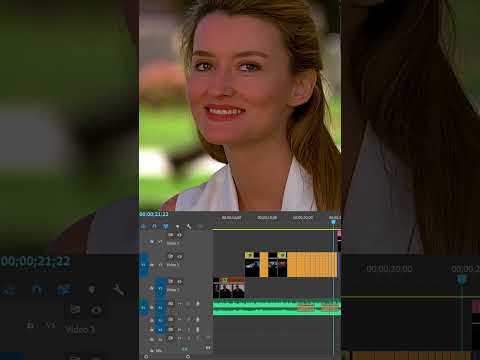Click ruler timecode 00;00;20;00 in center timeline

coord(303,218)
